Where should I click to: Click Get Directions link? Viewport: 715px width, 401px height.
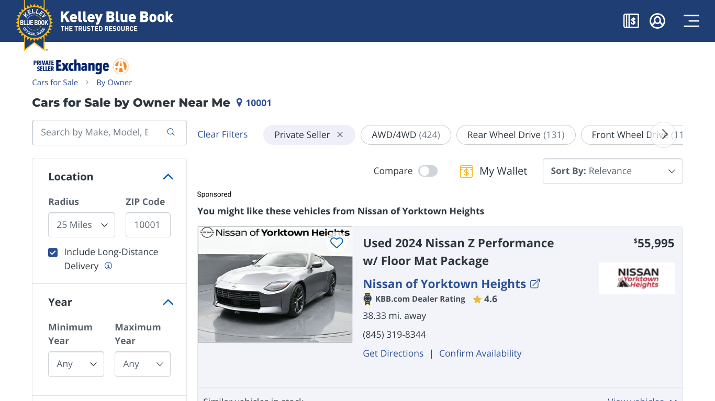click(393, 354)
